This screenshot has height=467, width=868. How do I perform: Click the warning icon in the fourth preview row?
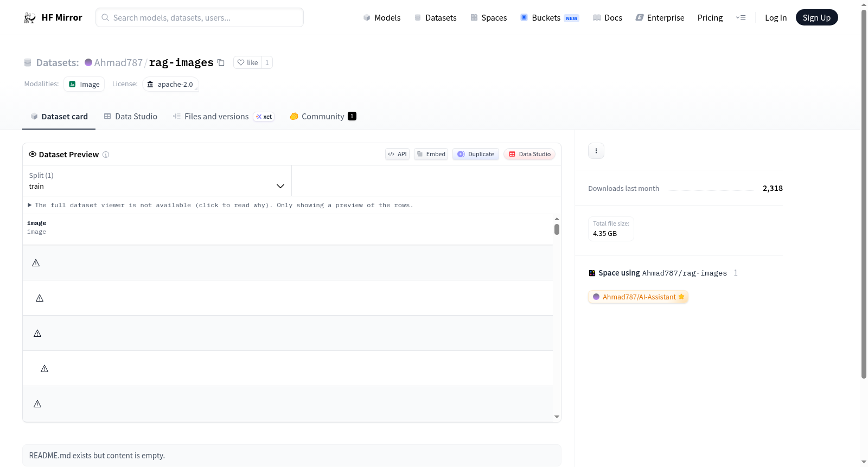44,369
